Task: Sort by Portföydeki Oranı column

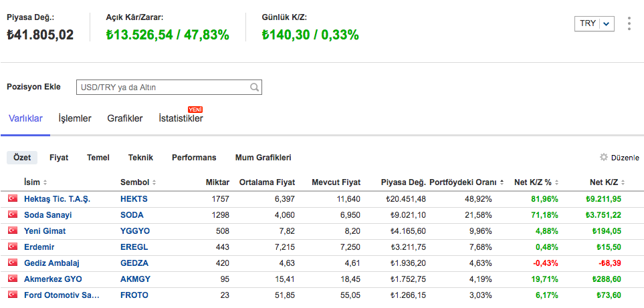Action: [x=501, y=182]
